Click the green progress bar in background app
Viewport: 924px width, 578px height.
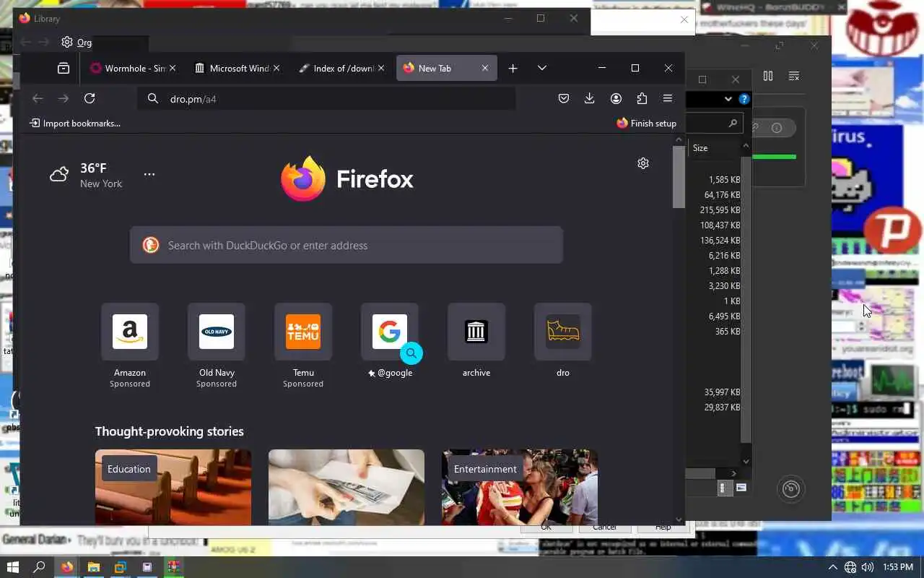[775, 157]
